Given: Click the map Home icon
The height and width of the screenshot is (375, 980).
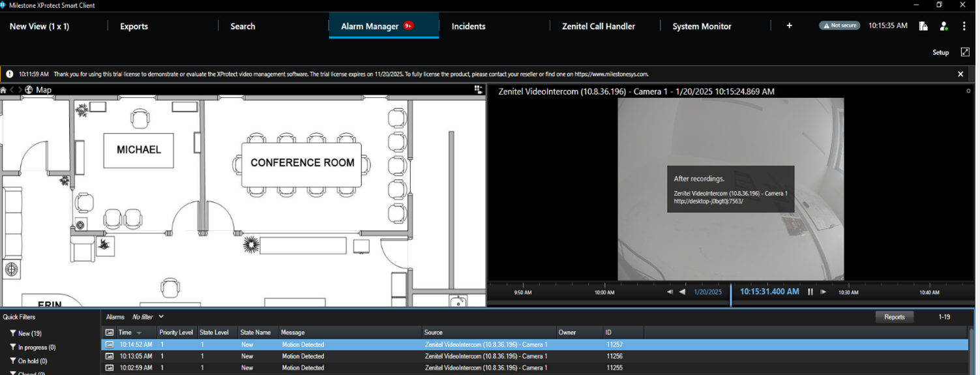Looking at the screenshot, I should [4, 90].
